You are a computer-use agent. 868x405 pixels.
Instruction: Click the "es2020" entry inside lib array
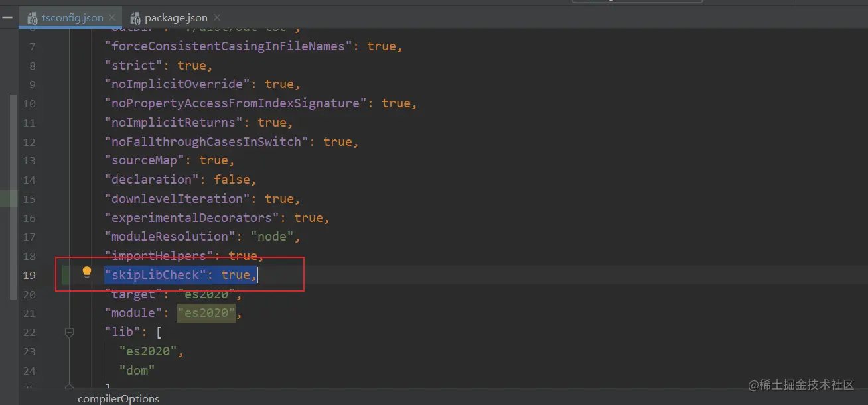[148, 351]
